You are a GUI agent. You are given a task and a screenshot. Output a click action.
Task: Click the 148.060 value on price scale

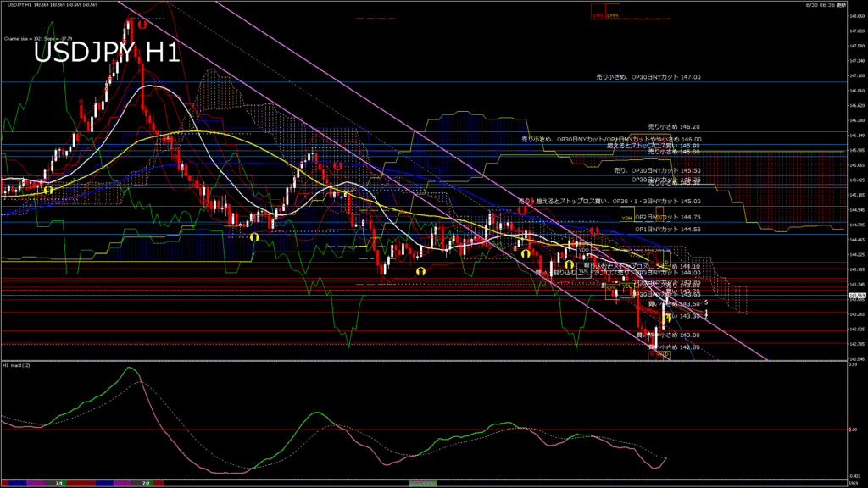(857, 17)
